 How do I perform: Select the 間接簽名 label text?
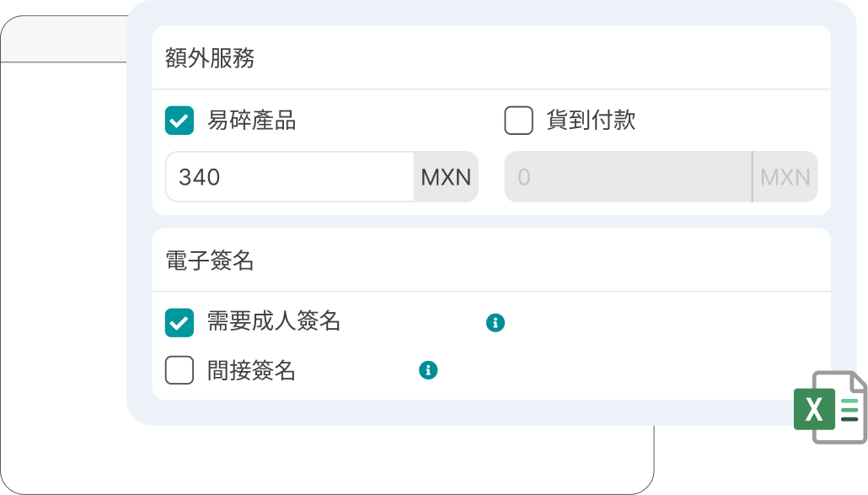point(251,370)
